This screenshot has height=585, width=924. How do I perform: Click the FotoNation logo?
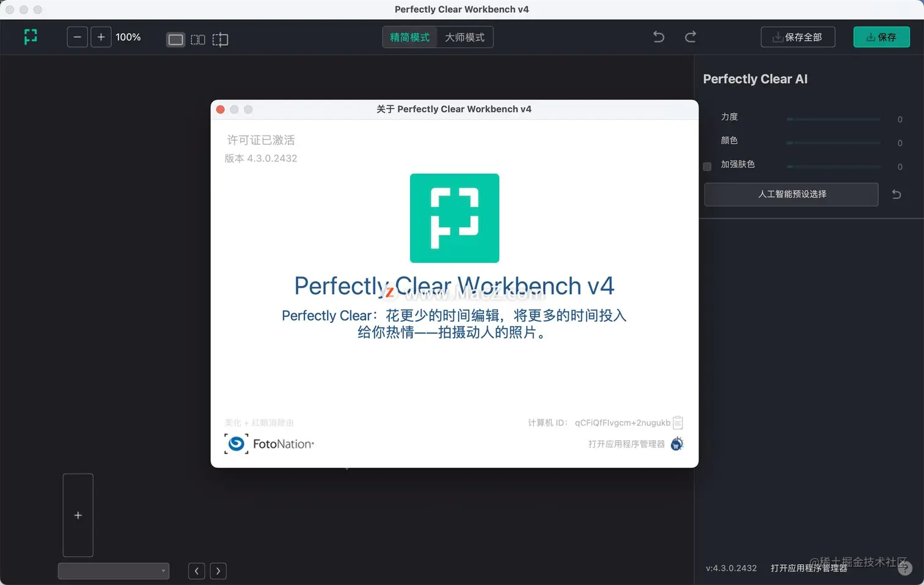tap(269, 444)
